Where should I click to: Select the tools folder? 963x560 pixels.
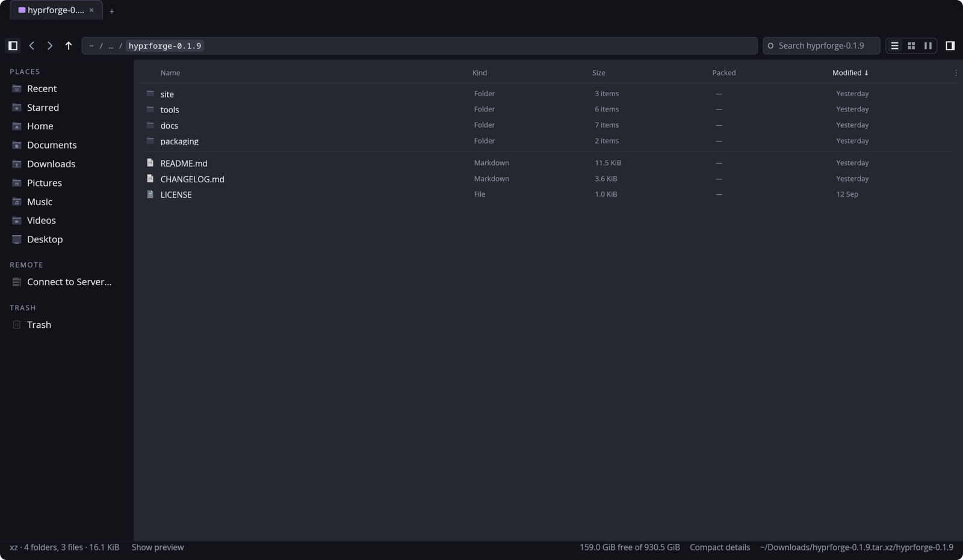tap(548, 109)
